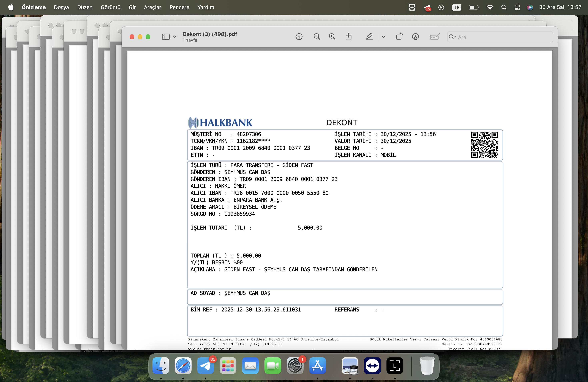Open Telegram menu bar icon with badge
This screenshot has width=588, height=382.
pos(427,8)
